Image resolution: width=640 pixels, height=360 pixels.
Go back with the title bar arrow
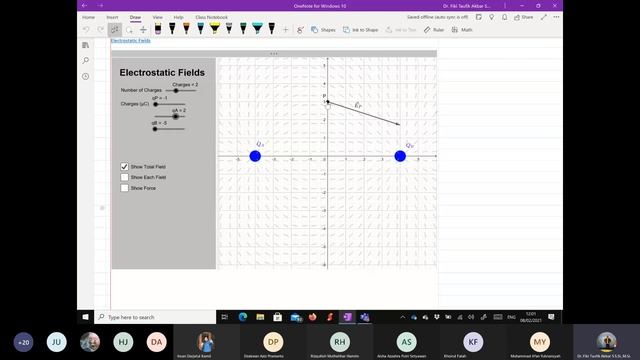tap(84, 6)
